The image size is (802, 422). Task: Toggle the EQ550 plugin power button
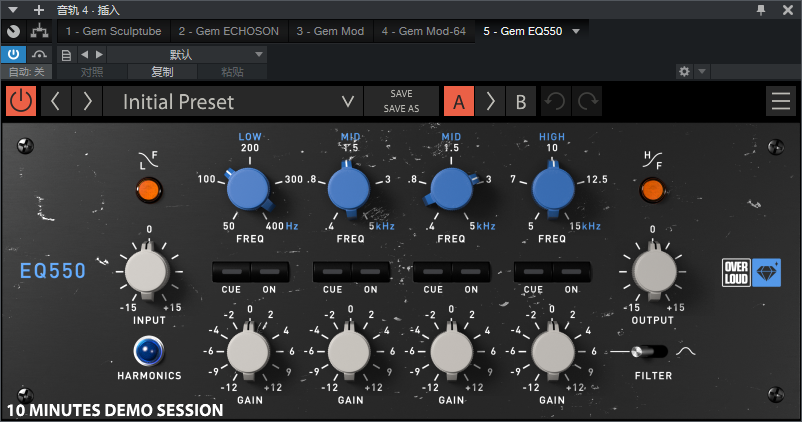21,101
